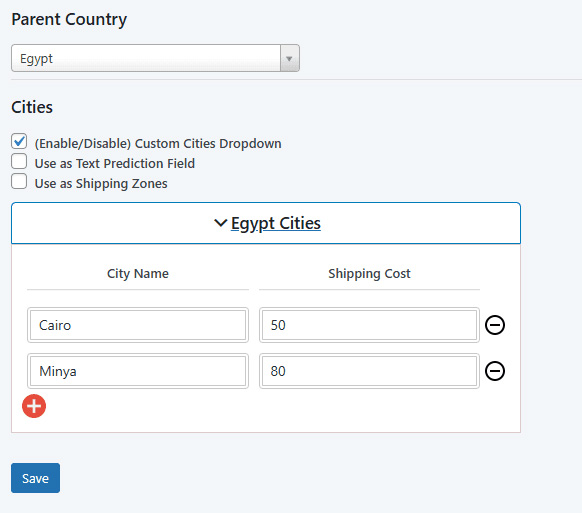Remove the Cairo city row
This screenshot has width=582, height=513.
tap(495, 325)
